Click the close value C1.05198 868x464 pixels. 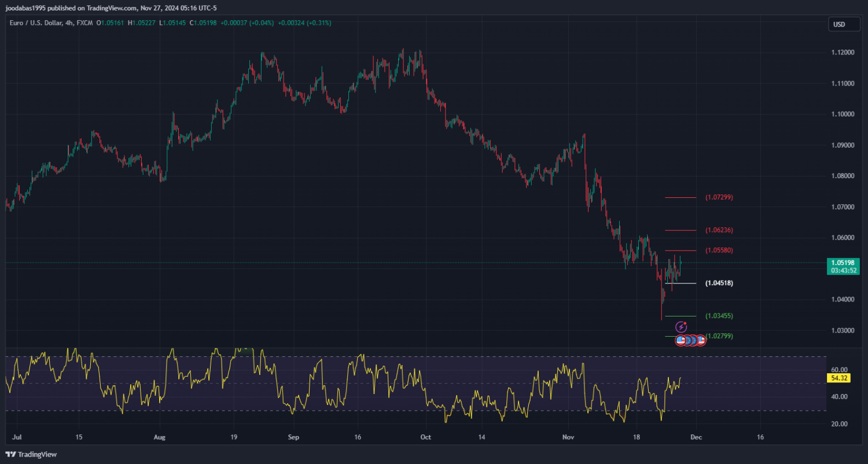click(x=203, y=23)
